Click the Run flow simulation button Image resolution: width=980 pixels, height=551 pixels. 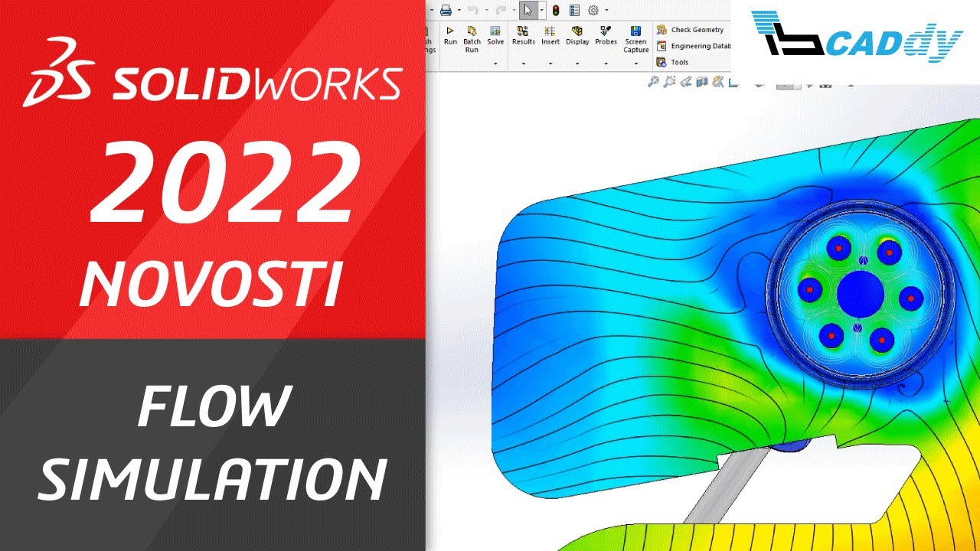pyautogui.click(x=450, y=35)
